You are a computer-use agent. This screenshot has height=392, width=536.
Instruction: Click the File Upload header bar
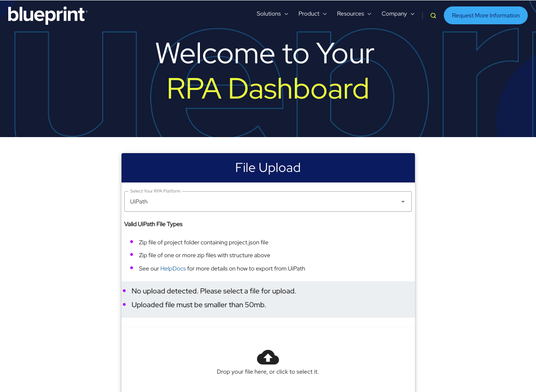268,167
